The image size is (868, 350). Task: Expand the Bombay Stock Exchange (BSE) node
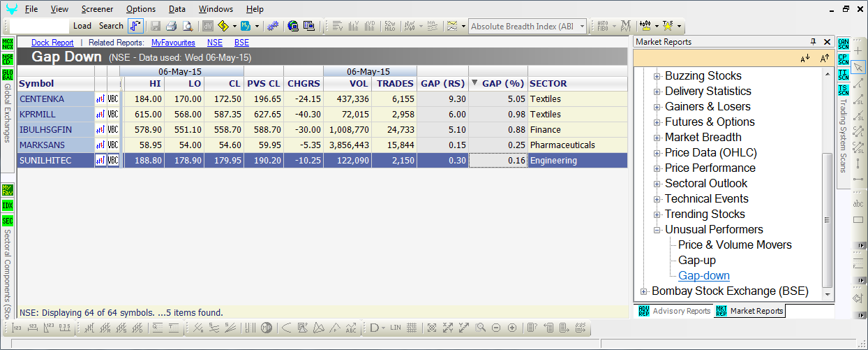click(643, 291)
